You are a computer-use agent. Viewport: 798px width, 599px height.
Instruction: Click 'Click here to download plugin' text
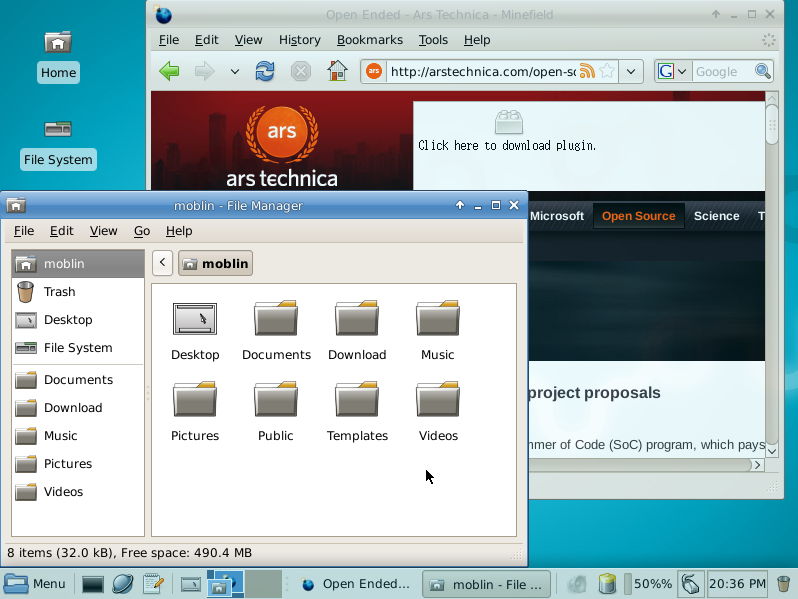pyautogui.click(x=507, y=146)
